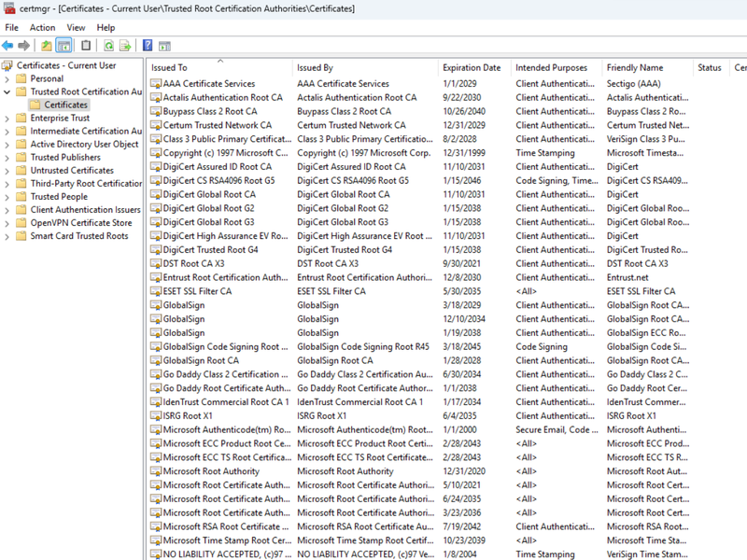This screenshot has width=747, height=560.
Task: Expand Intermediate Certification Authorities node
Action: (x=7, y=132)
